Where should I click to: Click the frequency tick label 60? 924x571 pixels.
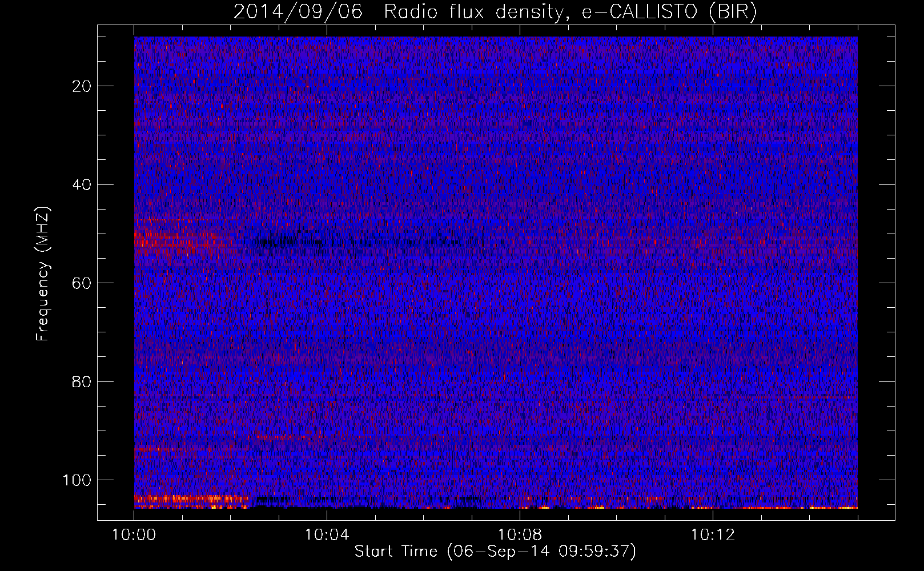(82, 283)
